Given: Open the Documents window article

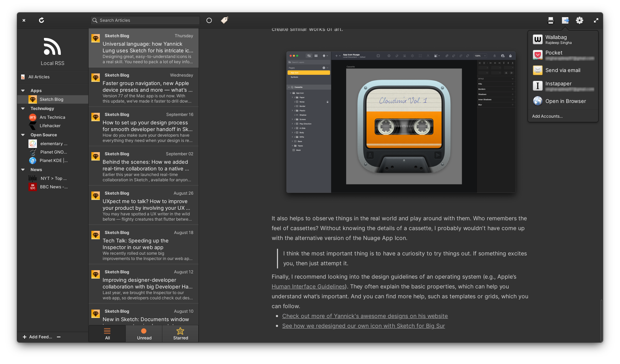Looking at the screenshot, I should (143, 315).
